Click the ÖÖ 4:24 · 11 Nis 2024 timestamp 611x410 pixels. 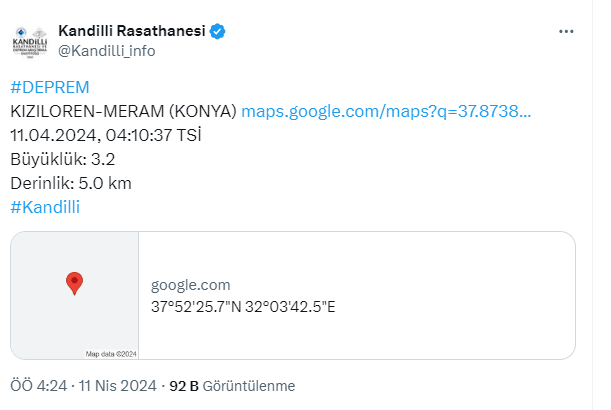tap(82, 385)
